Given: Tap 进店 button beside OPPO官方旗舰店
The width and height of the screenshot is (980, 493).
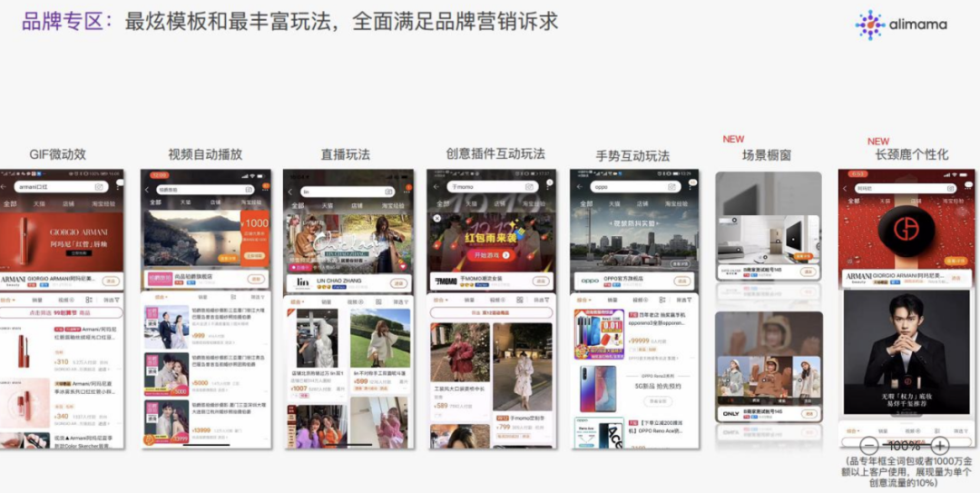Looking at the screenshot, I should pyautogui.click(x=683, y=281).
